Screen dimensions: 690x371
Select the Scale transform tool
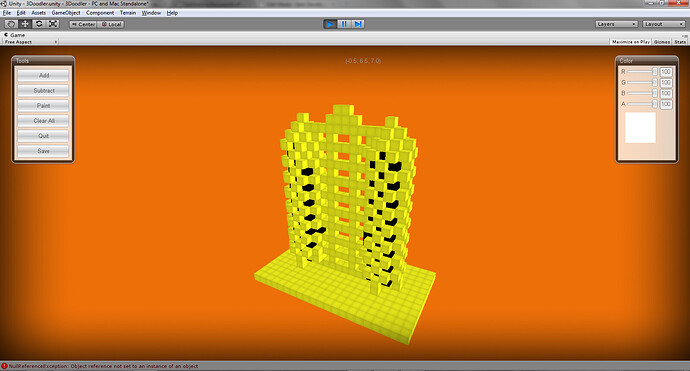click(53, 24)
